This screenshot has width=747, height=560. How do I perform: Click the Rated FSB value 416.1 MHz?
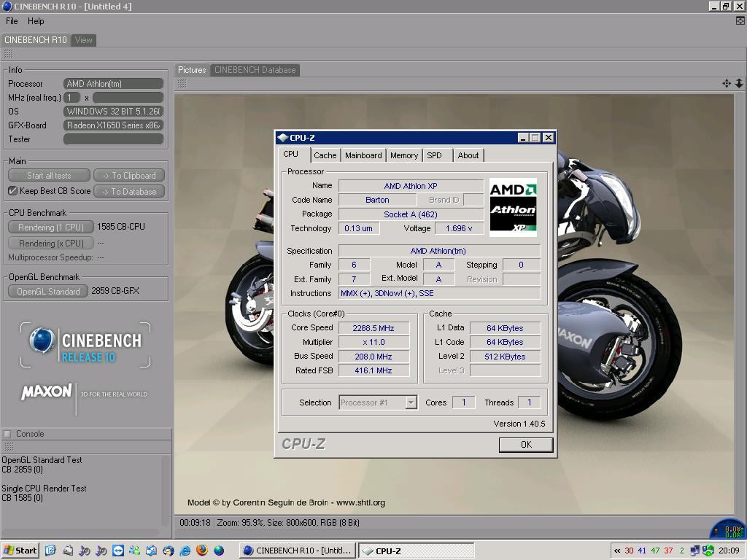pyautogui.click(x=373, y=370)
